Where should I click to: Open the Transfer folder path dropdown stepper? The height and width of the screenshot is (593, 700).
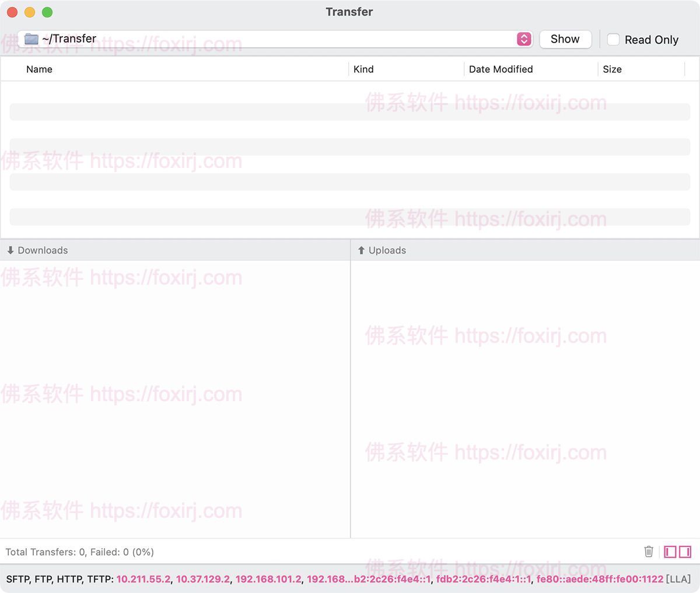[x=523, y=38]
